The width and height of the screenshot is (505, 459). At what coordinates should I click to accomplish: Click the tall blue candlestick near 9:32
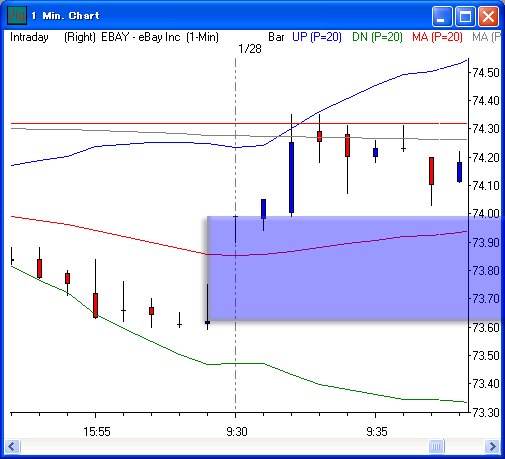click(291, 177)
